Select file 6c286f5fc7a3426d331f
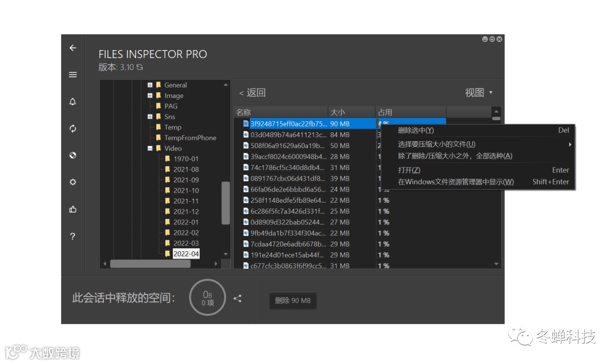 point(289,211)
